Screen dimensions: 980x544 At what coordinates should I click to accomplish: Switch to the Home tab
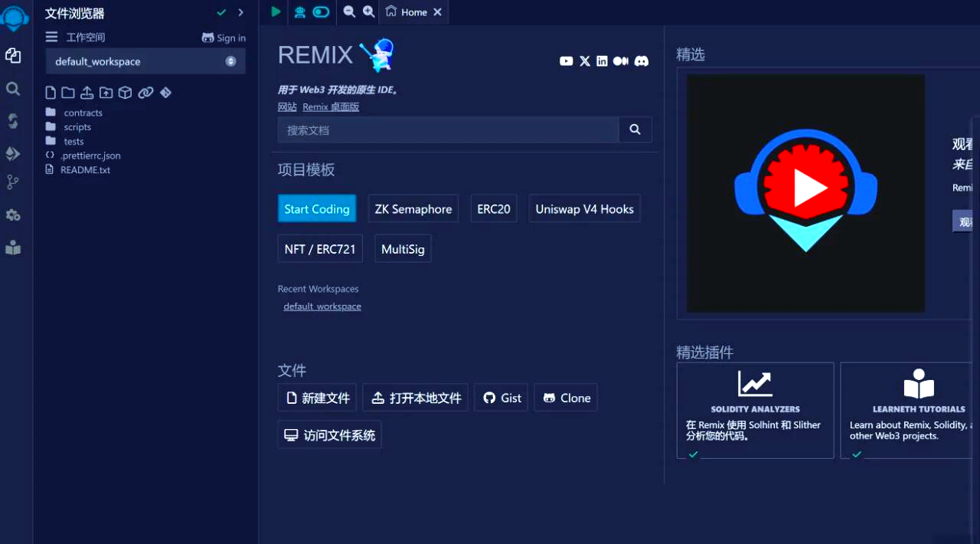pos(412,12)
